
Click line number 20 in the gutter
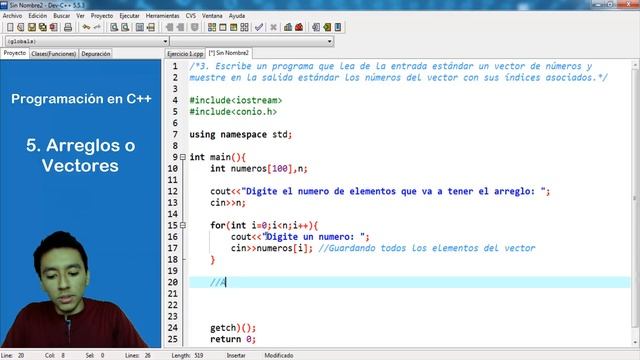pyautogui.click(x=173, y=282)
